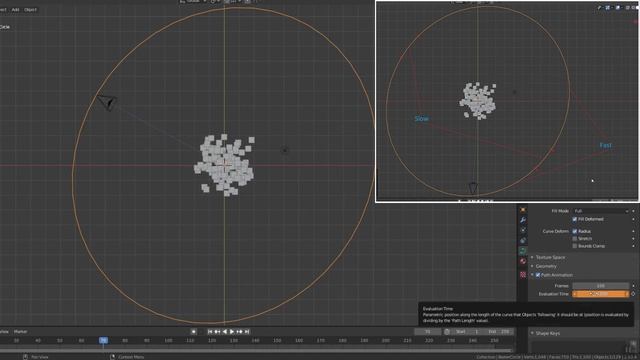Jump to next keyframe in timeline
640x360 pixels.
point(239,332)
